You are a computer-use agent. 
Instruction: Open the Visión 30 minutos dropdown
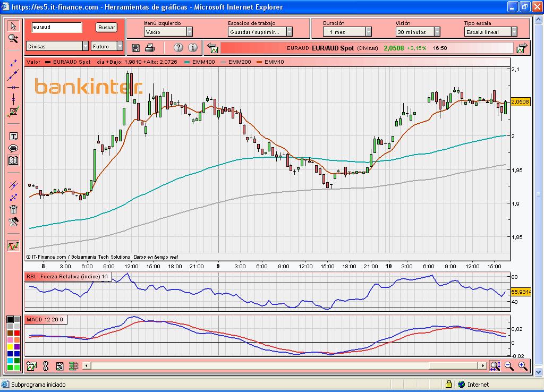click(x=437, y=32)
